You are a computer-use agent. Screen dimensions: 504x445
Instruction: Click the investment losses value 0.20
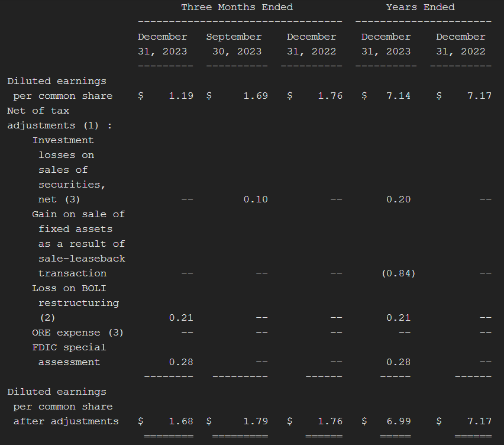pyautogui.click(x=398, y=199)
